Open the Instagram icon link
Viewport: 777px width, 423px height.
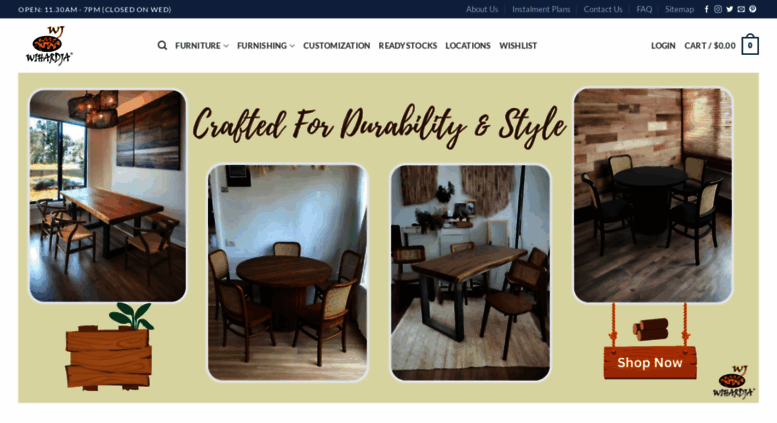(718, 9)
